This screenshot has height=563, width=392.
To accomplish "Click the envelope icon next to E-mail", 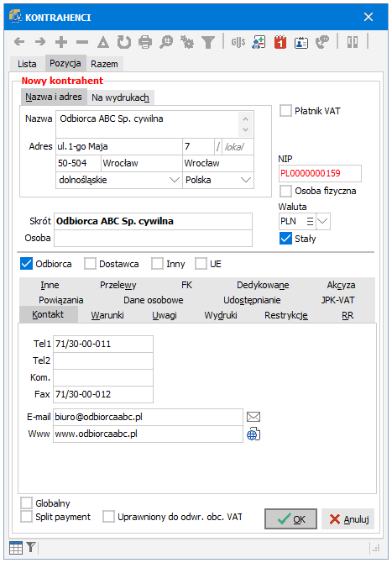I will (x=253, y=417).
